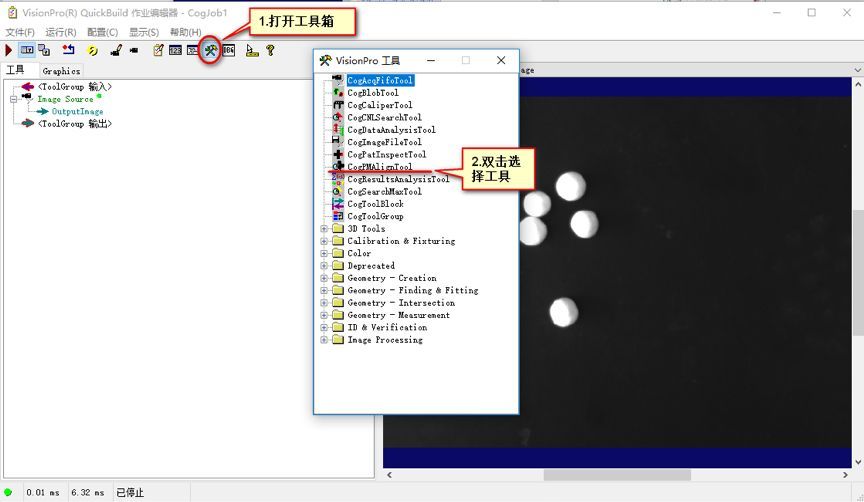
Task: Click the reset icon with blue arrow and red dot
Action: tap(68, 50)
